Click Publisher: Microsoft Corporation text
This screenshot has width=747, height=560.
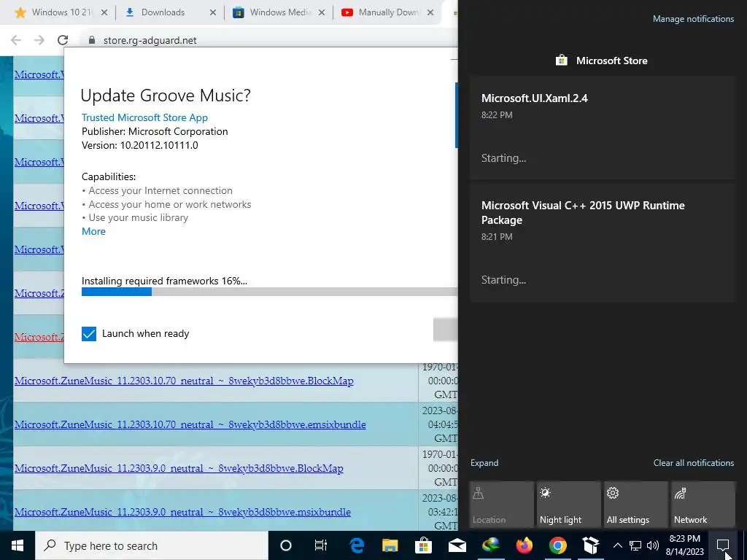point(155,131)
